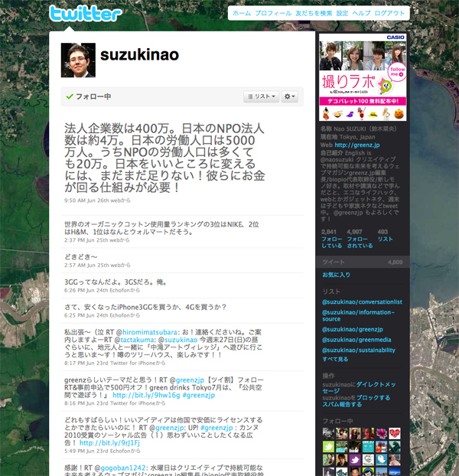The height and width of the screenshot is (476, 459).
Task: Open 友だちを検索 in top navigation
Action: pos(314,13)
